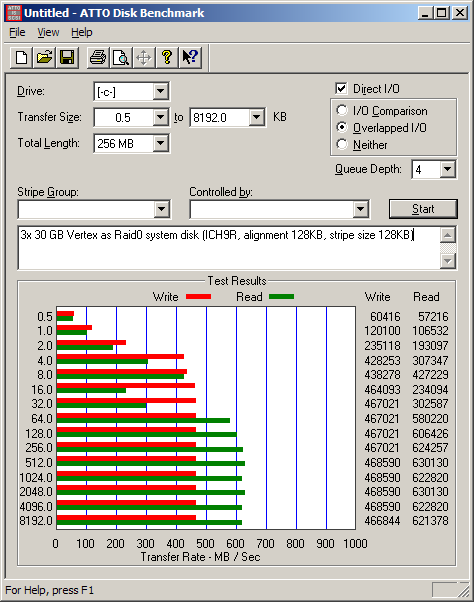This screenshot has height=602, width=474.
Task: Expand the Drive dropdown list
Action: (160, 91)
